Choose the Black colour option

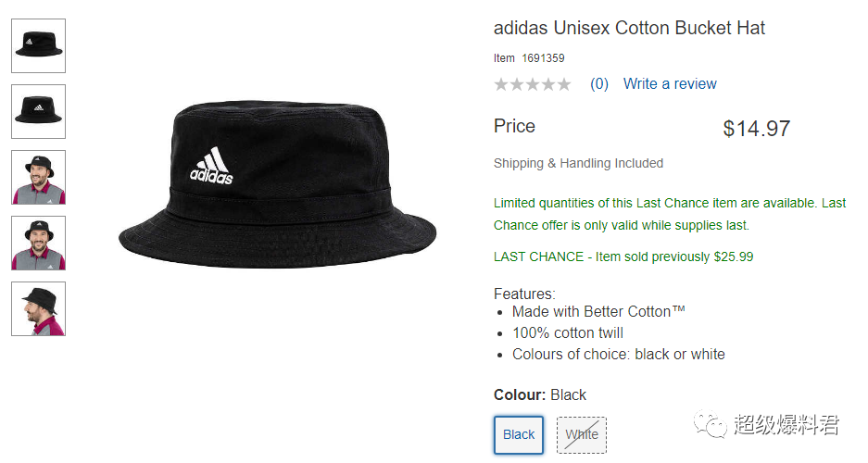coord(519,435)
